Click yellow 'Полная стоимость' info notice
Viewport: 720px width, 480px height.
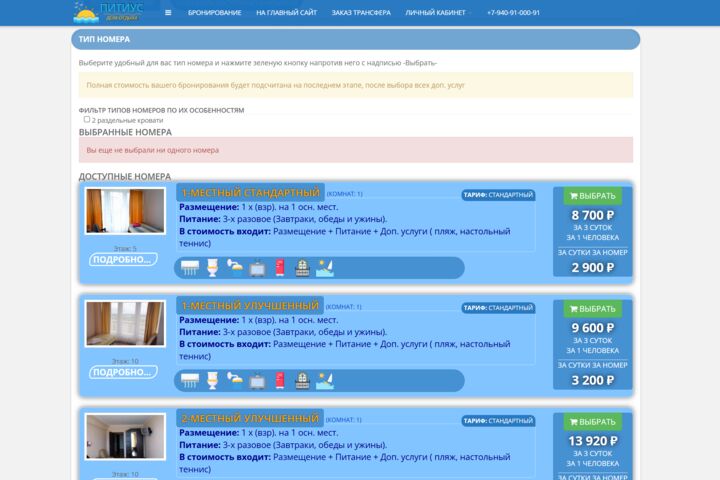tap(356, 85)
